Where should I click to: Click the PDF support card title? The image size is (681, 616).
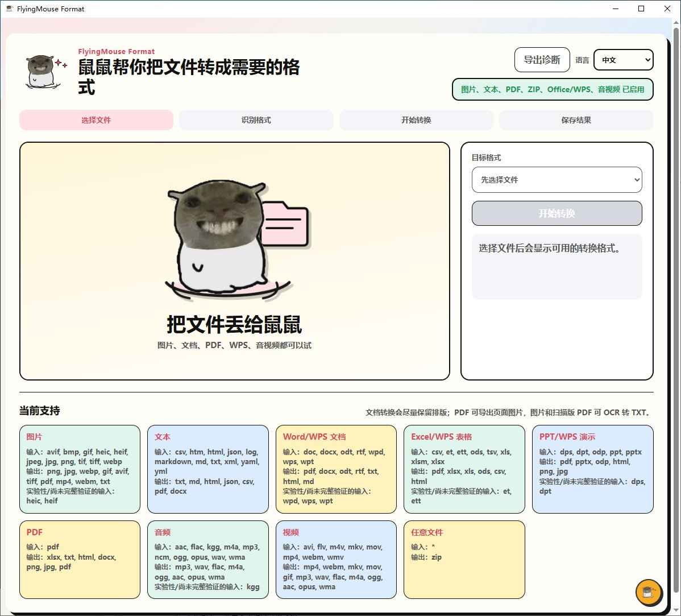[34, 532]
